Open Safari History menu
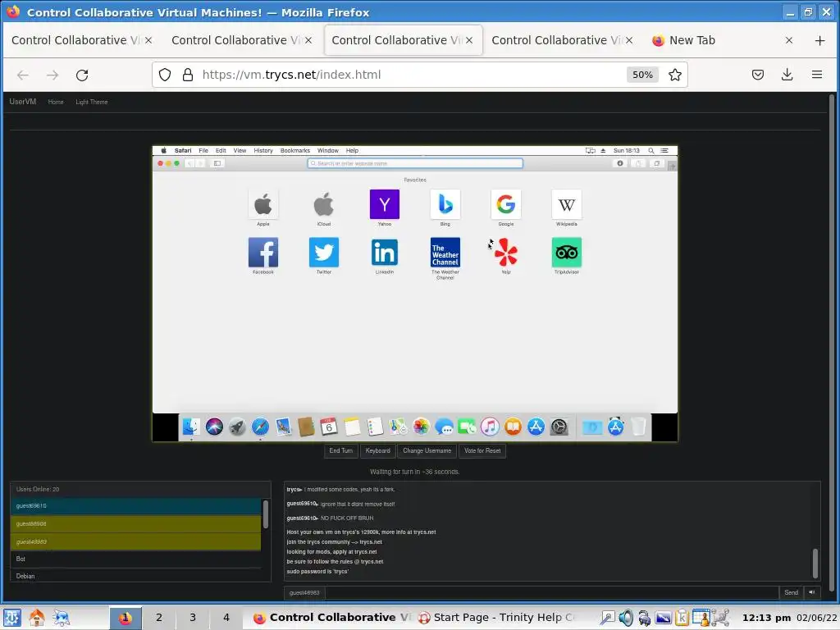Image resolution: width=840 pixels, height=630 pixels. [263, 151]
